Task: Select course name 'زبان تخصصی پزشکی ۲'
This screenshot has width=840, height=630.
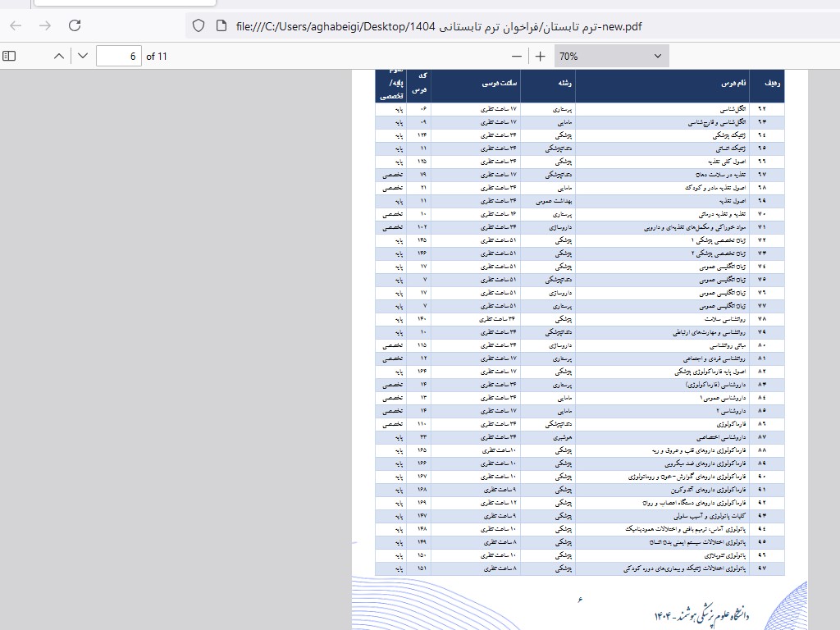Action: (719, 253)
